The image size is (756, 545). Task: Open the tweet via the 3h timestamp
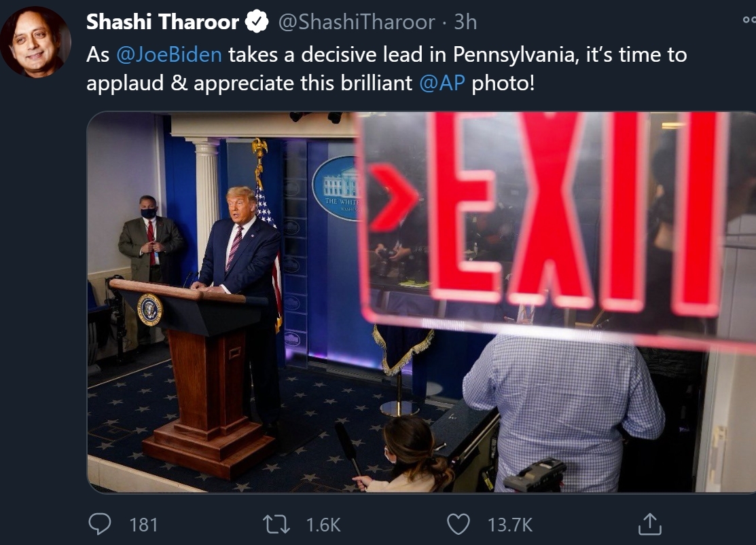[465, 22]
